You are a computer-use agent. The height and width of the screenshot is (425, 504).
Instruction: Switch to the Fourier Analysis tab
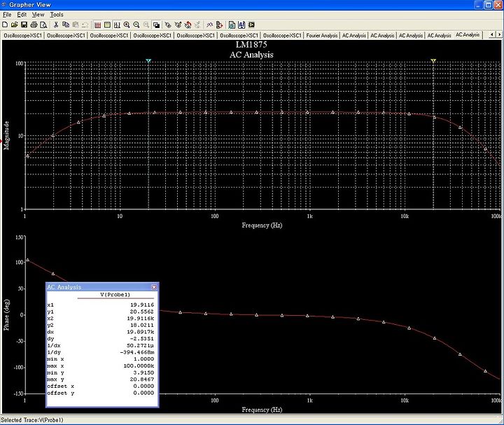(322, 36)
